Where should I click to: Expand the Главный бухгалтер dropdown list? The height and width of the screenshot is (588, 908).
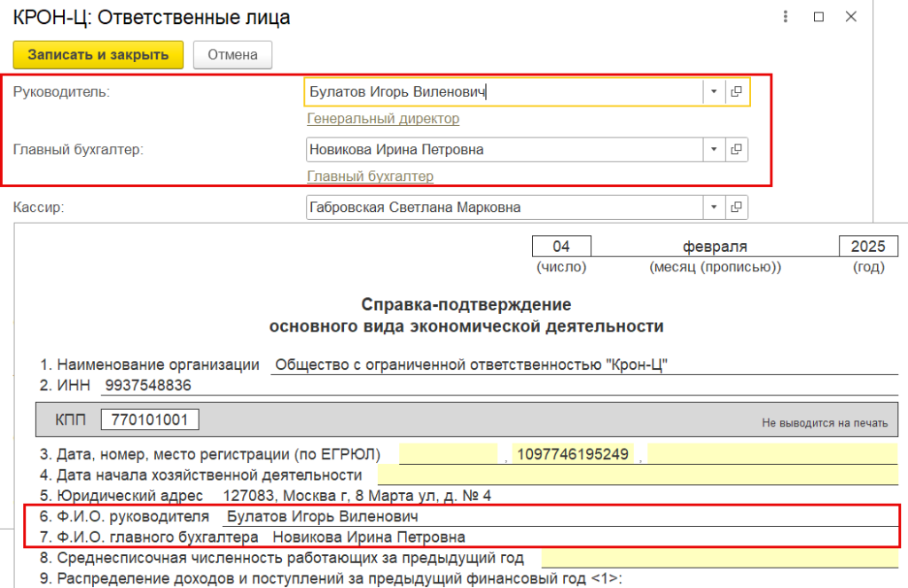click(714, 150)
